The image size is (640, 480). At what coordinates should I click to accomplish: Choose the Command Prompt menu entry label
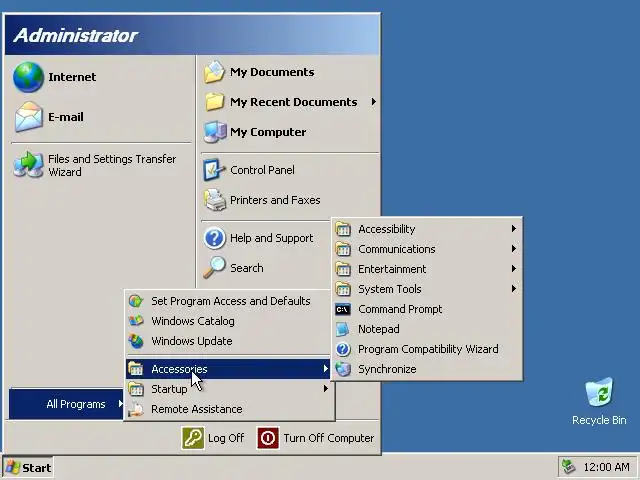coord(400,309)
